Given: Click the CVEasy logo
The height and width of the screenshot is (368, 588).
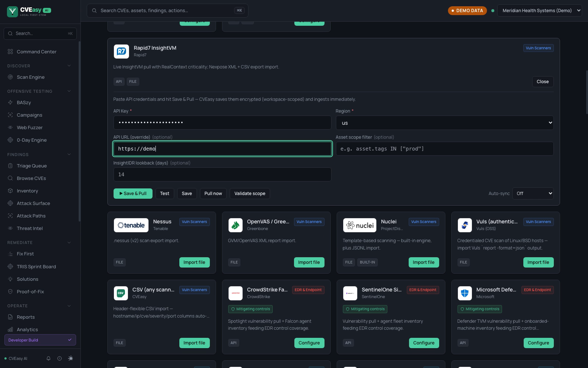Looking at the screenshot, I should [x=29, y=11].
